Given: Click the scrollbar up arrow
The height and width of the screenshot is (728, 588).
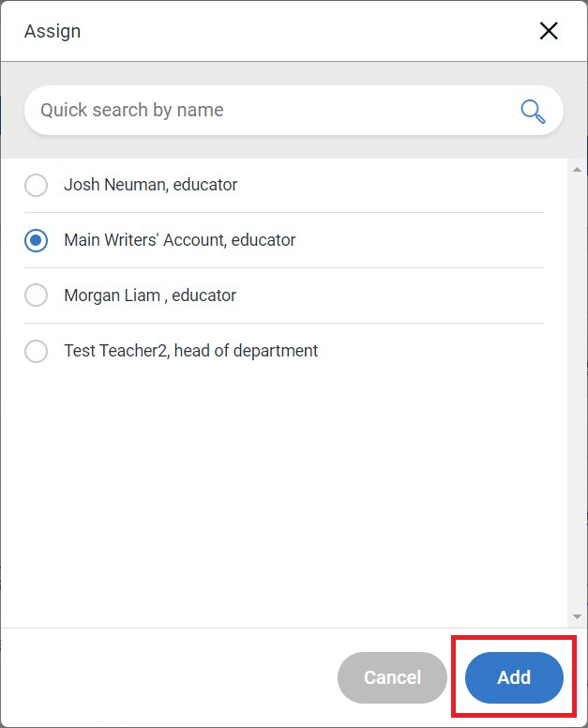Looking at the screenshot, I should tap(577, 170).
